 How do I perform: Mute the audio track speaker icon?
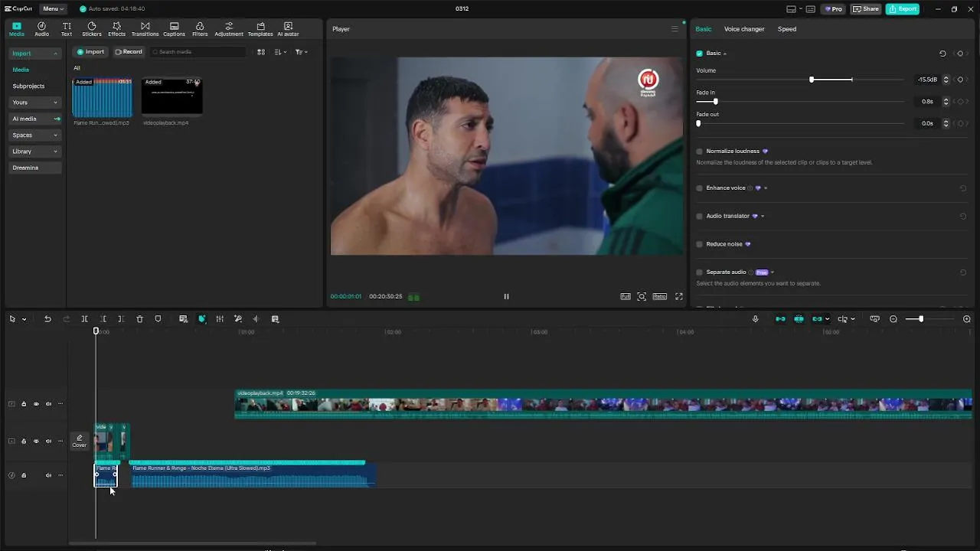pyautogui.click(x=48, y=475)
